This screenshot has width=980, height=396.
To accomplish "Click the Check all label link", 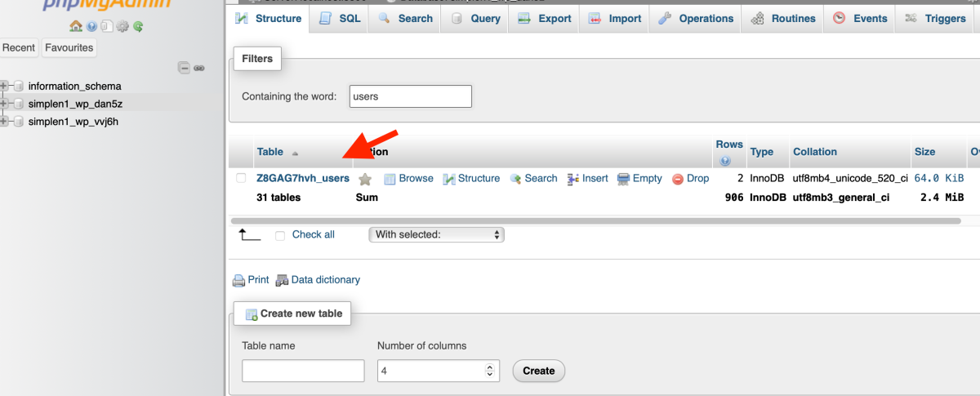I will point(314,234).
